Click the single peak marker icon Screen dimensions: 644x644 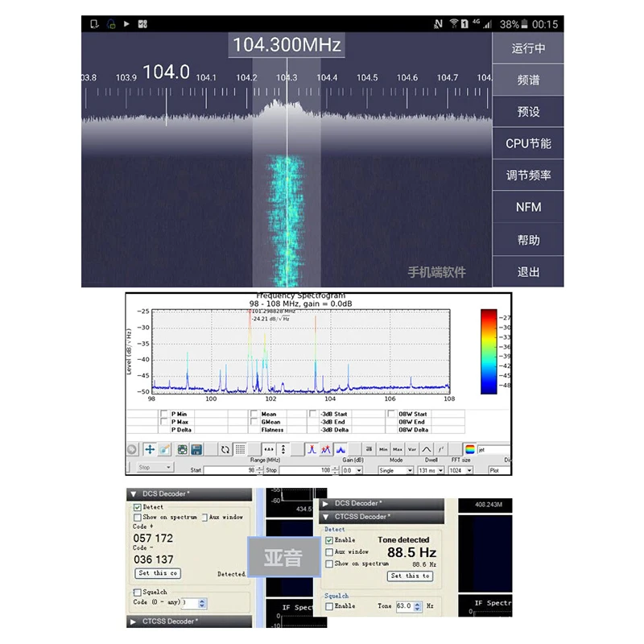312,449
